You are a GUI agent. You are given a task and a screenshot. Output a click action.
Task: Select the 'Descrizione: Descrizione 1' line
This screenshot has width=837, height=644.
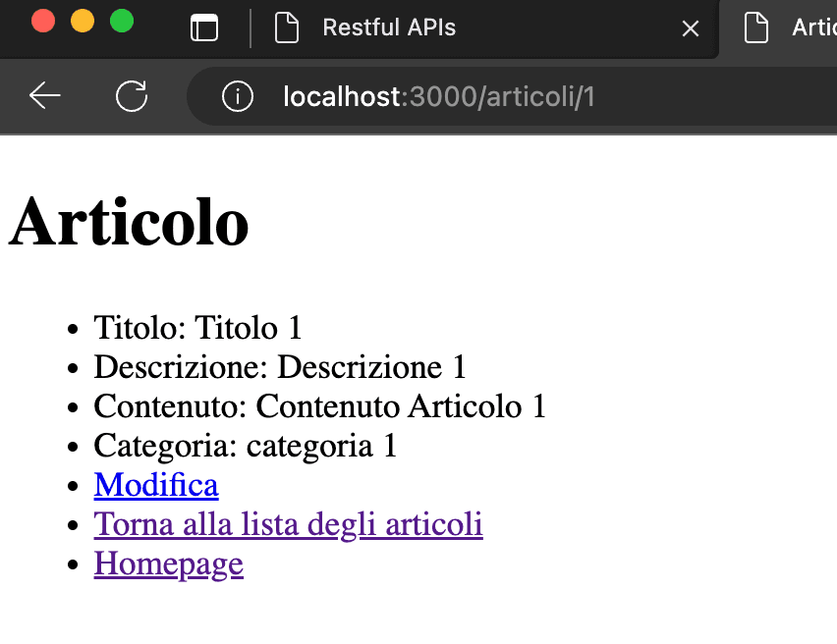pos(280,367)
